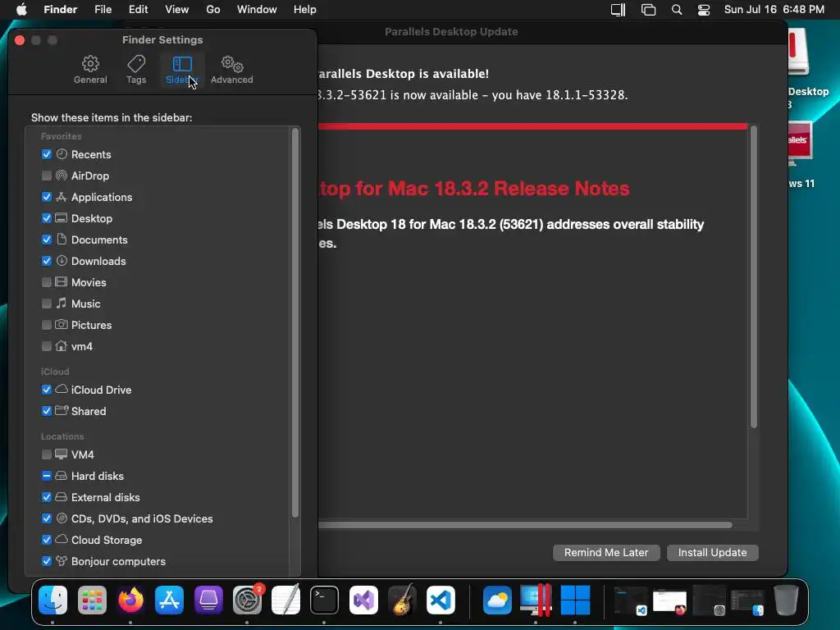
Task: Open the Edit menu
Action: [x=138, y=10]
